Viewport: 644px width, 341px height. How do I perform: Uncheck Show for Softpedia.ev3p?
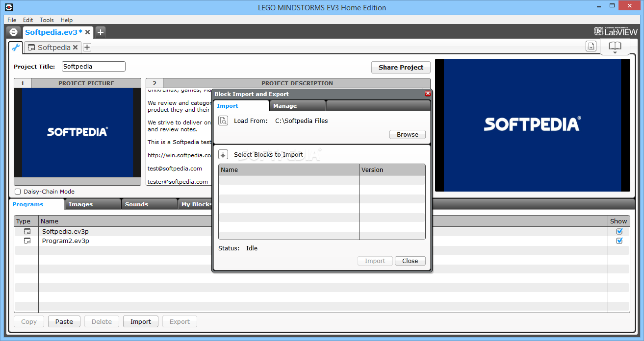[x=619, y=231]
